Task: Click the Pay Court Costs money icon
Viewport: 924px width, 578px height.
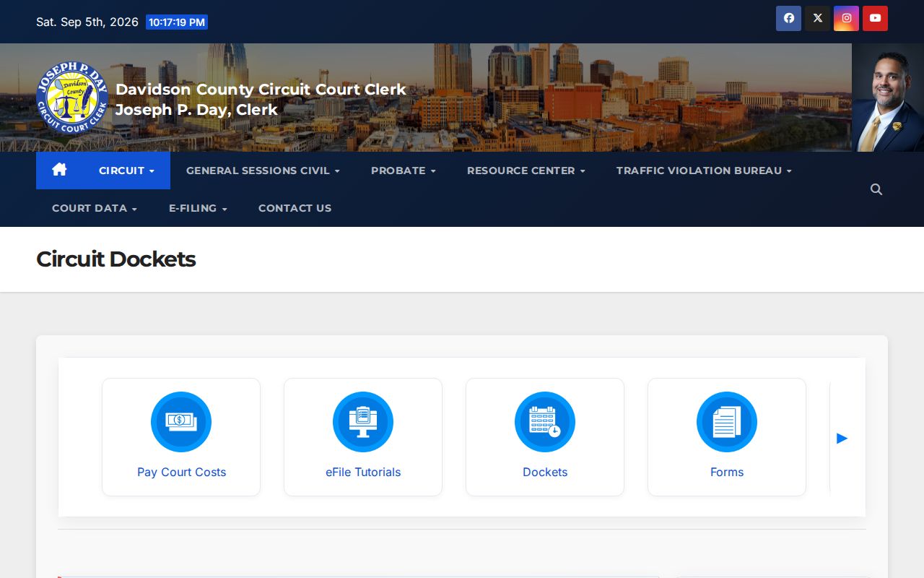Action: tap(181, 422)
